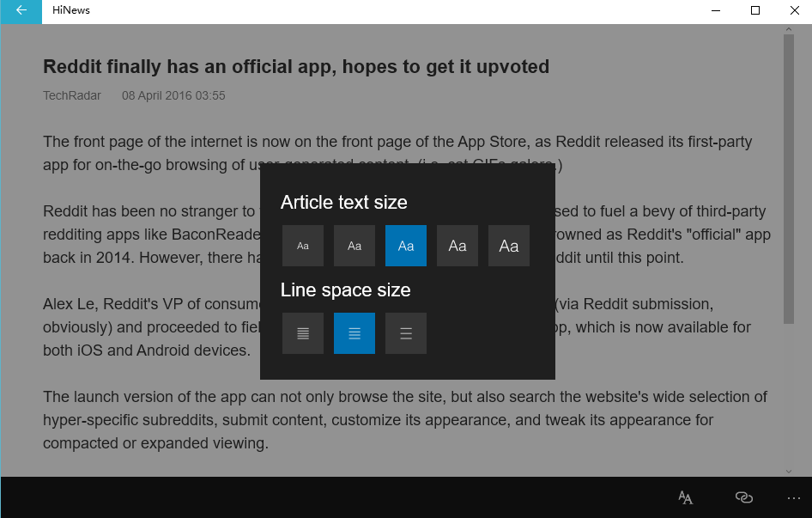Open the font size settings icon in bottom bar
812x518 pixels.
point(685,497)
